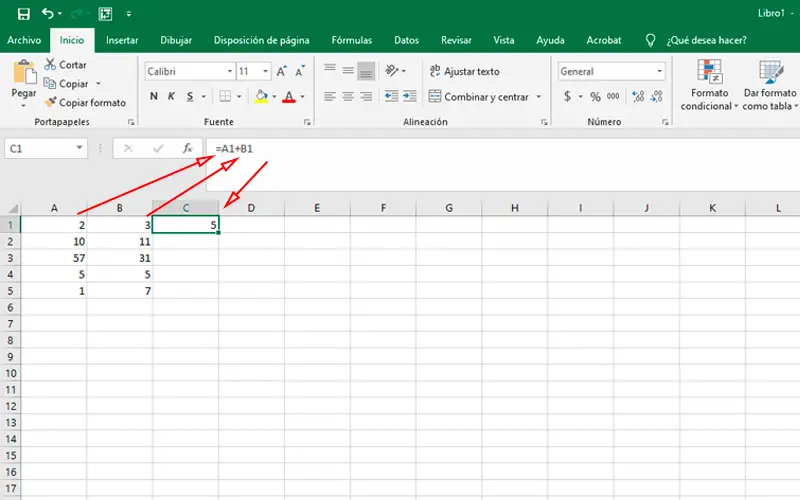Image resolution: width=800 pixels, height=500 pixels.
Task: Open the Calibri font name dropdown
Action: 230,71
